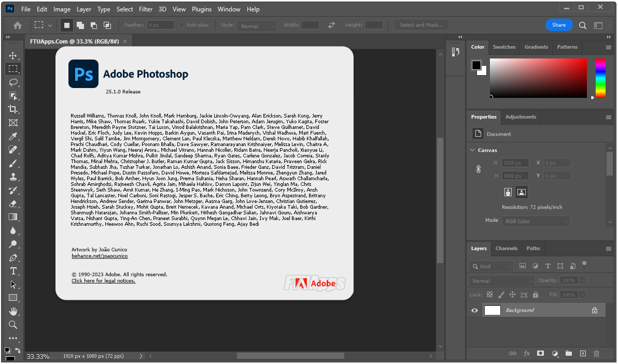Select the Path Selection tool
This screenshot has height=364, width=618.
click(x=13, y=284)
